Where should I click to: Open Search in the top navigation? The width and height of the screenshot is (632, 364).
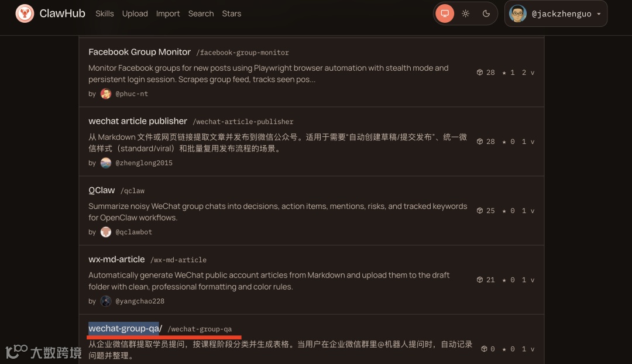(x=201, y=13)
